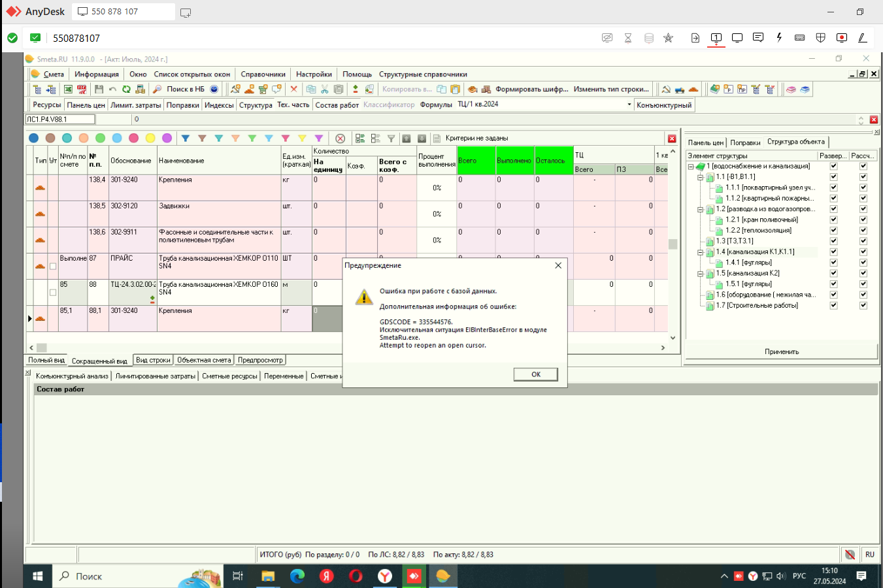The width and height of the screenshot is (883, 588).
Task: Click AnyDesk lightning actions icon
Action: [x=779, y=38]
